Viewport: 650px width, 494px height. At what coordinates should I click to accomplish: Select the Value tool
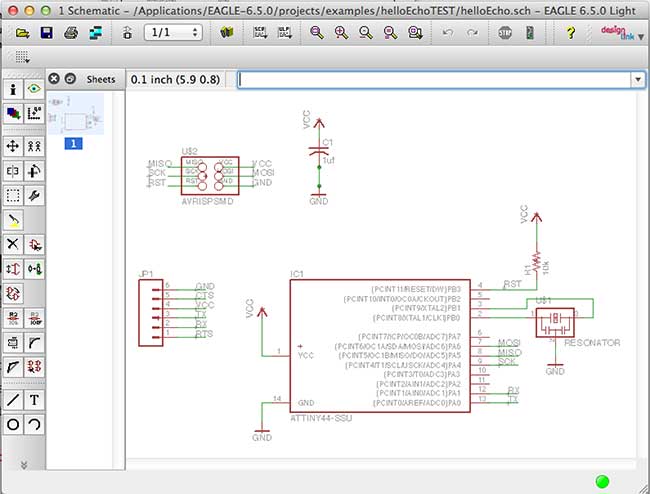click(34, 318)
